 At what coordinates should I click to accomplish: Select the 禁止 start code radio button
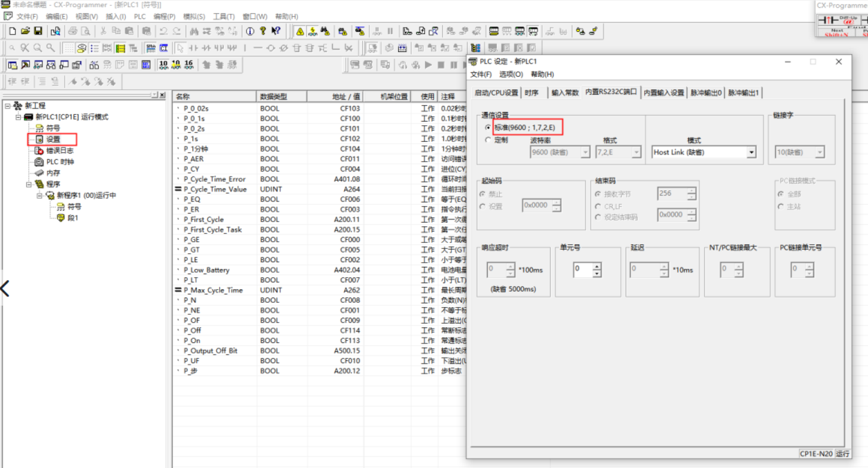(482, 195)
